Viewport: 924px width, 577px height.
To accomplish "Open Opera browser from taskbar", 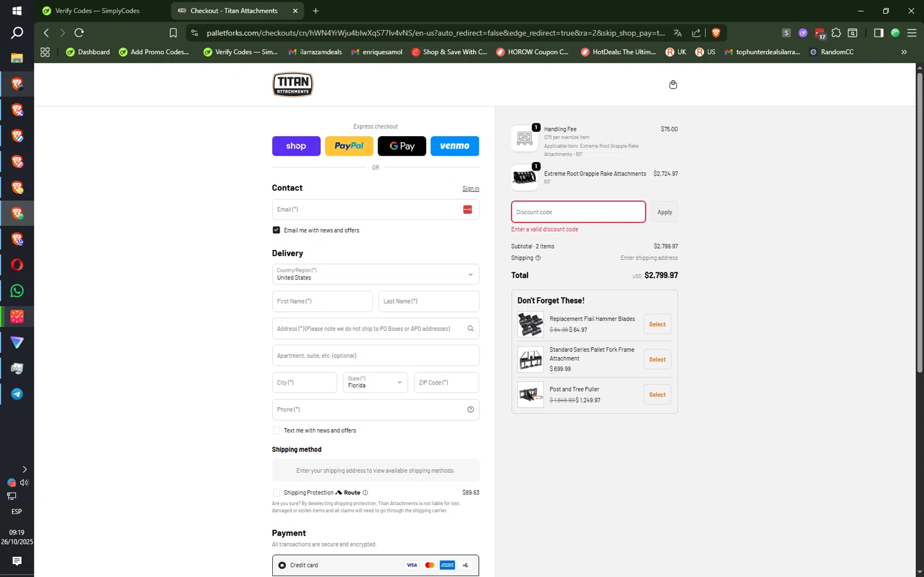I will [17, 265].
